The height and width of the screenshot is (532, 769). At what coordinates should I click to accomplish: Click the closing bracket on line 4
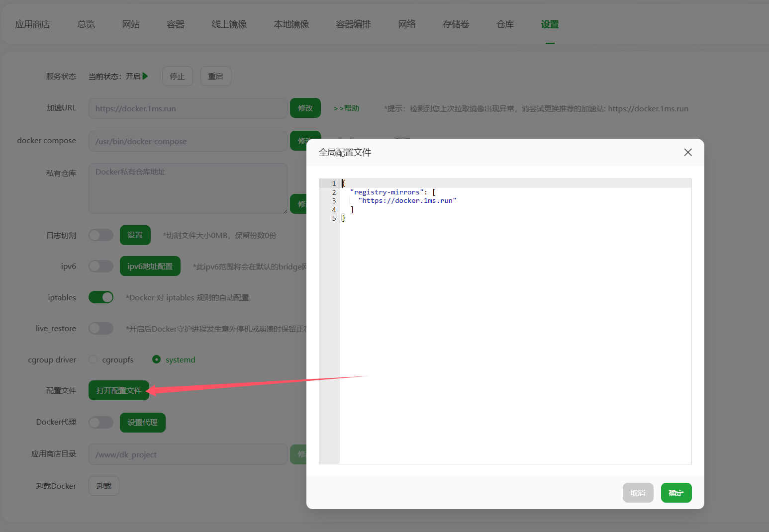click(x=352, y=210)
